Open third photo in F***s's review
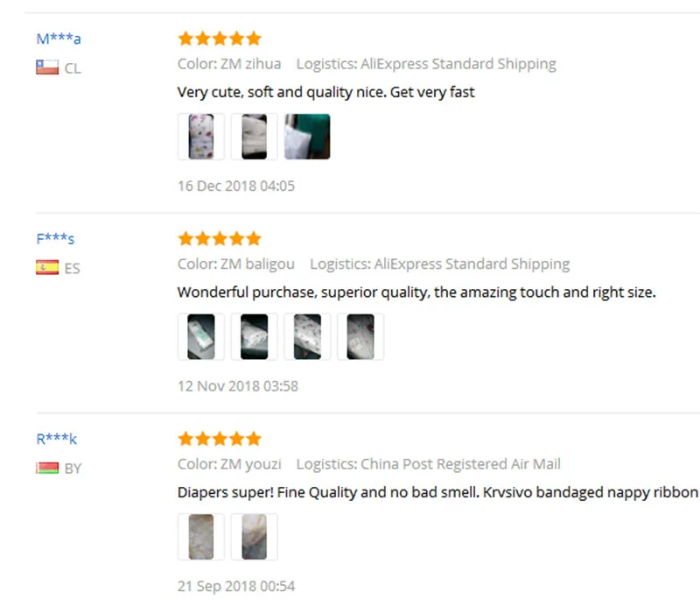Image resolution: width=700 pixels, height=606 pixels. pyautogui.click(x=307, y=336)
